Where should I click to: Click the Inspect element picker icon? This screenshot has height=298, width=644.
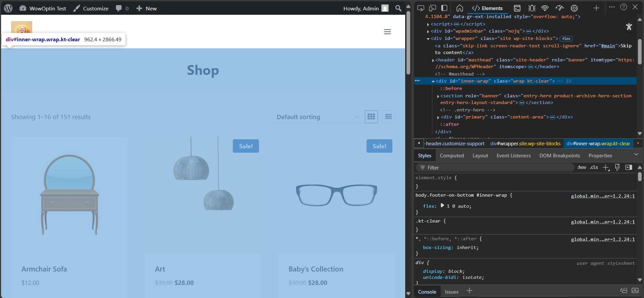[x=421, y=8]
